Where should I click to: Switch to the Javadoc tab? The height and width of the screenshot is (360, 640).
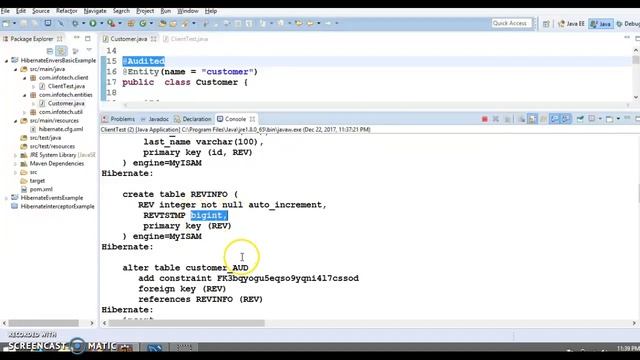point(154,119)
